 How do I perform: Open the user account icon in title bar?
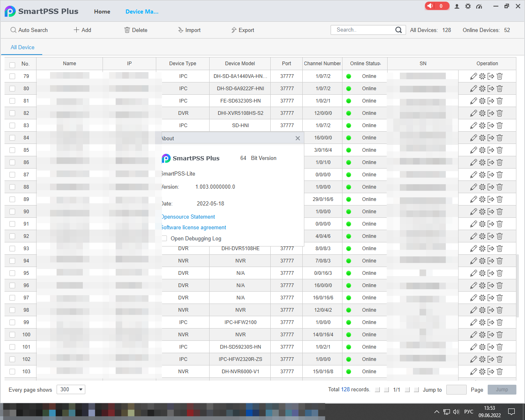457,6
